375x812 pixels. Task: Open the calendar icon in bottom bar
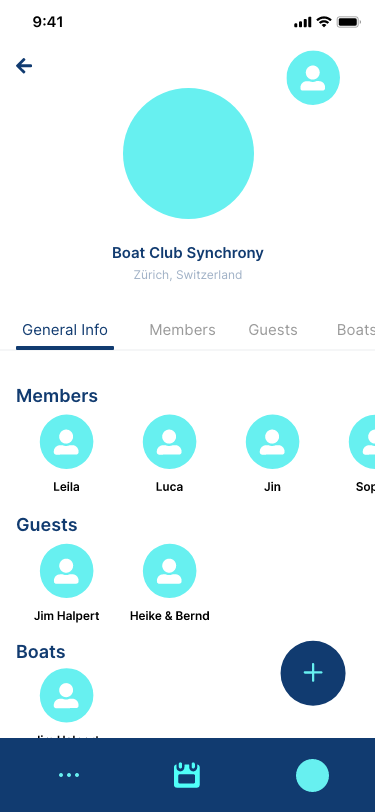click(x=186, y=775)
